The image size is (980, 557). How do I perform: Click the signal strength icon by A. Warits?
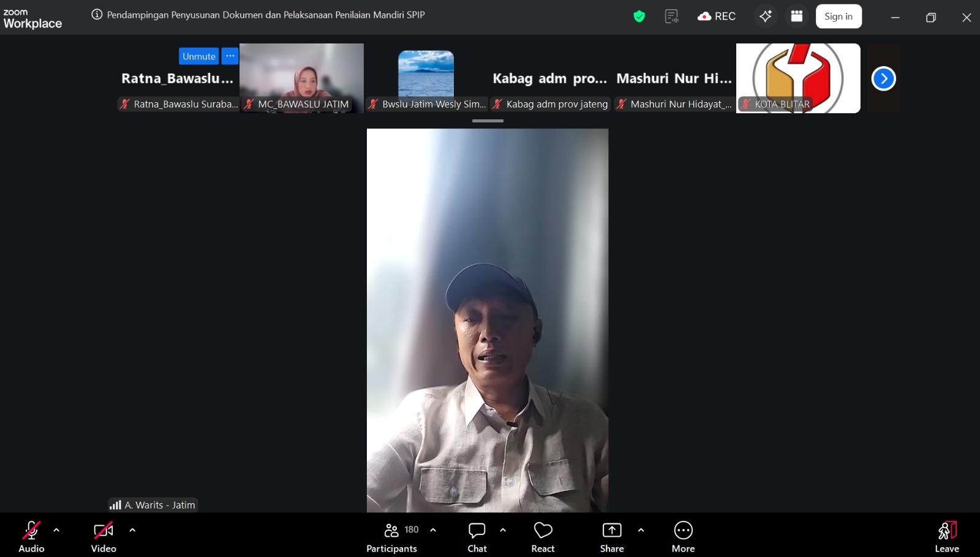pos(115,505)
